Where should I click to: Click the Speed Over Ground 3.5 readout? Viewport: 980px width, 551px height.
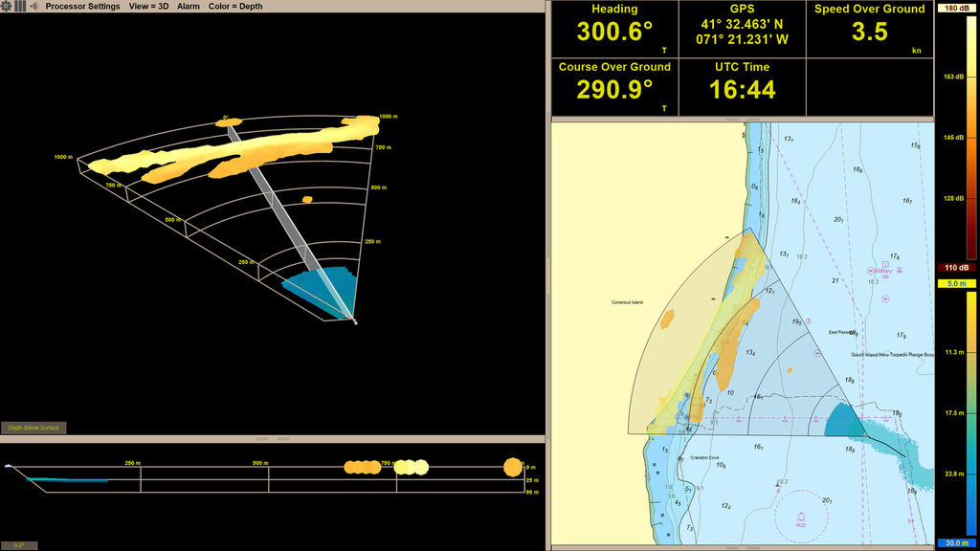[x=870, y=30]
